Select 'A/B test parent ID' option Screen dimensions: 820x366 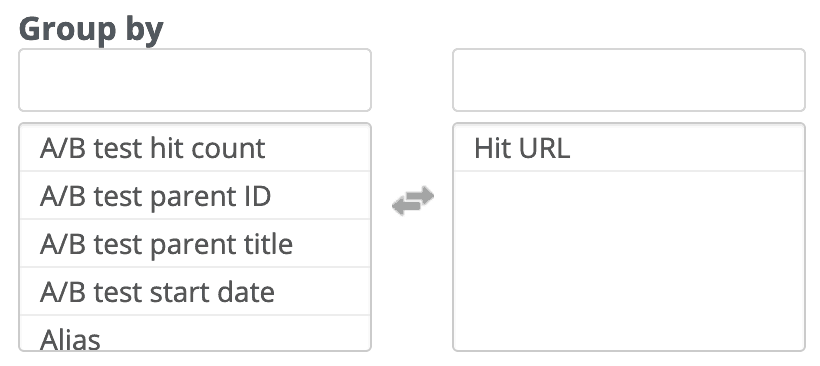(x=195, y=196)
